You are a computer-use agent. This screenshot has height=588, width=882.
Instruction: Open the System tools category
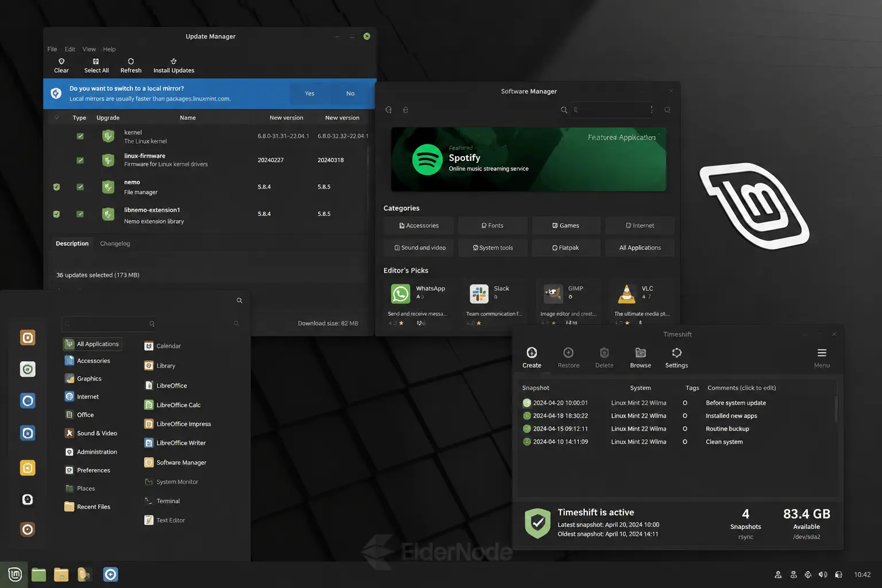[x=492, y=248]
